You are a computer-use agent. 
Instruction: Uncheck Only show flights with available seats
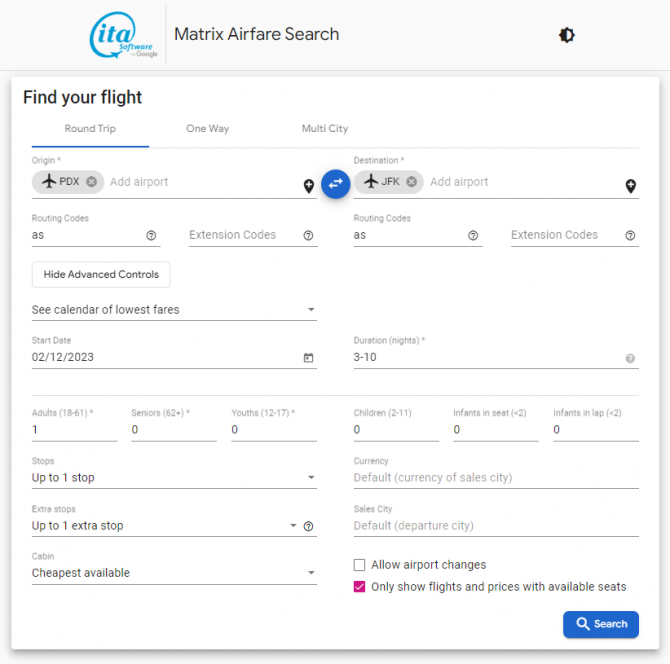359,587
